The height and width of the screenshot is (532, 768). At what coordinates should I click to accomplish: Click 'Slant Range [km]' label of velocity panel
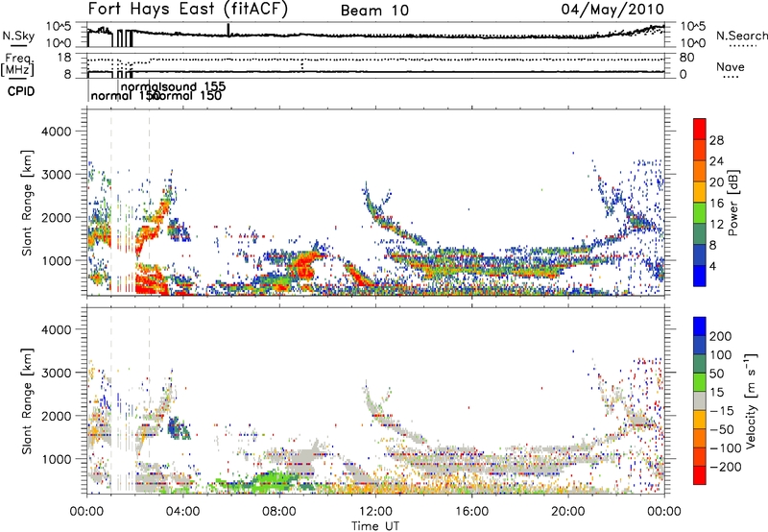pyautogui.click(x=27, y=400)
